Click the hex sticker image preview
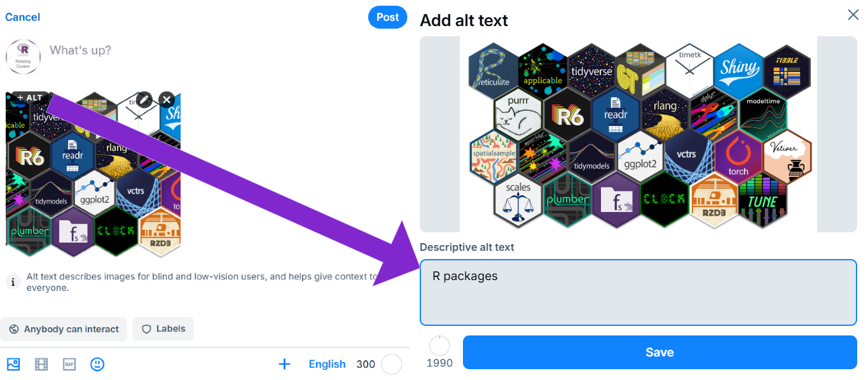 click(x=638, y=134)
